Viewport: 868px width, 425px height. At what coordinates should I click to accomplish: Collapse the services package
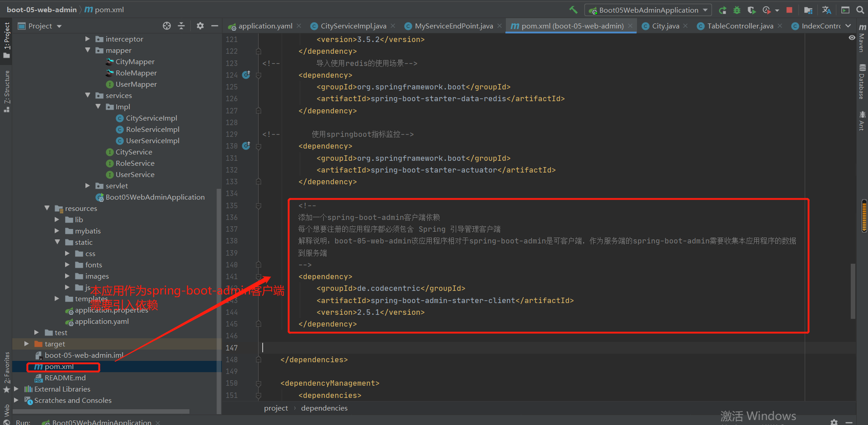tap(88, 95)
